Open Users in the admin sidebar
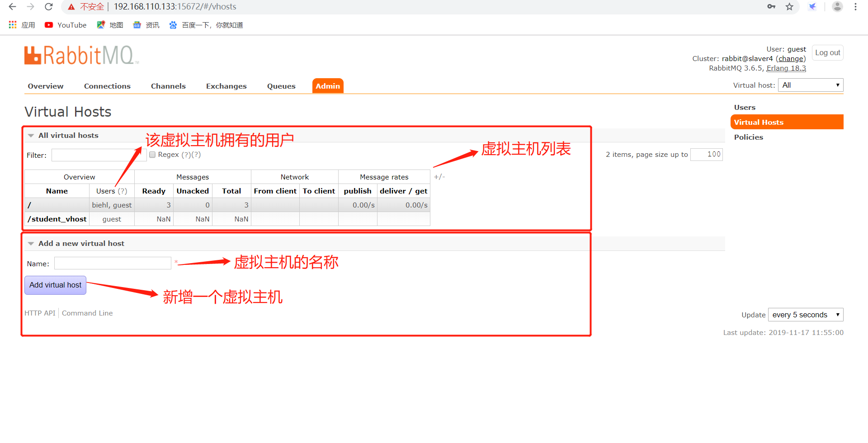The image size is (868, 443). pyautogui.click(x=745, y=107)
